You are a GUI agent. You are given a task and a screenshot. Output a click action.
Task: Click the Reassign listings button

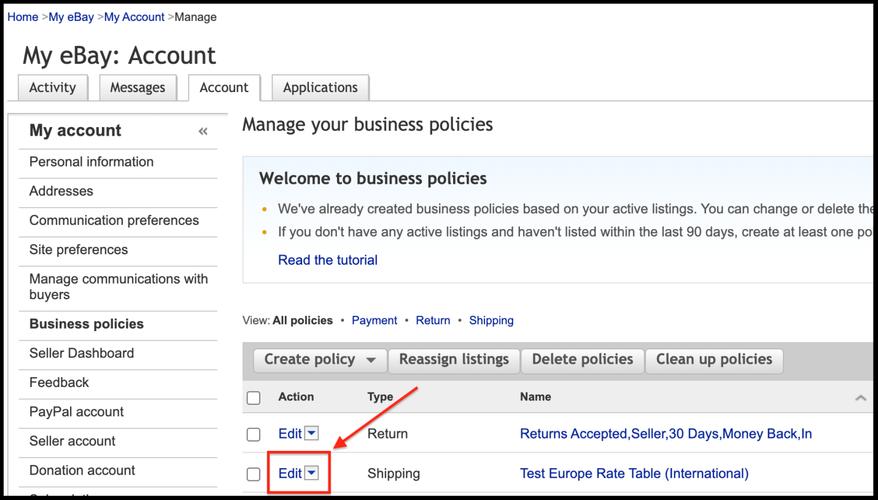tap(454, 359)
